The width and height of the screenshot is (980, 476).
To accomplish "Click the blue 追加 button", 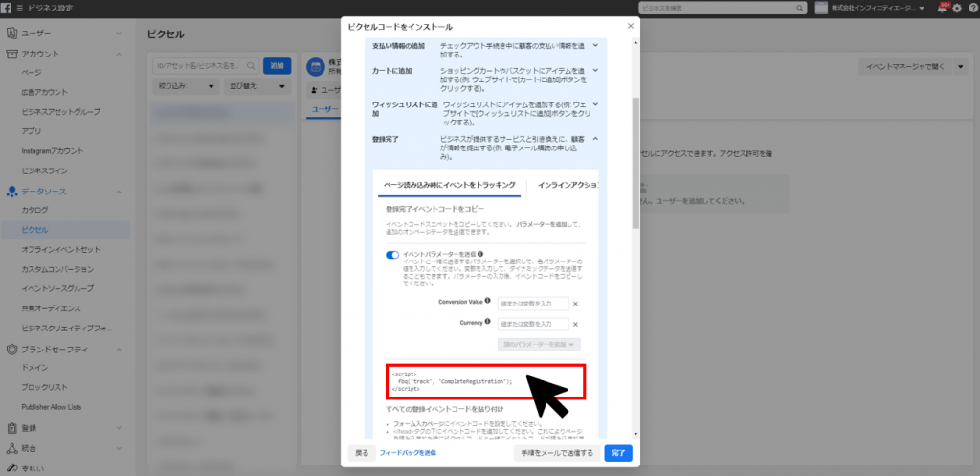I will coord(277,66).
